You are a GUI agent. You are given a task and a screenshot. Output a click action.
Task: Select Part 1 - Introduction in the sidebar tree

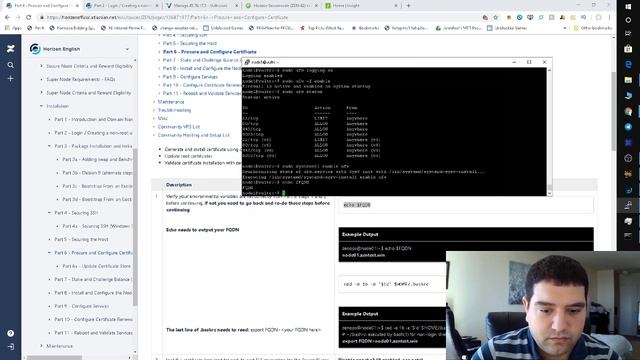coord(93,120)
